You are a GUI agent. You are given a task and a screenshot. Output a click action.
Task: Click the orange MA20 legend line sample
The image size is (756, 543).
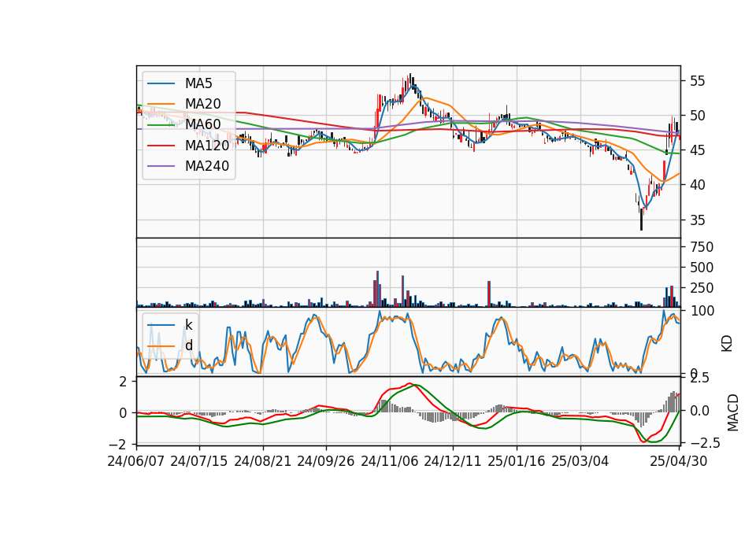(161, 104)
